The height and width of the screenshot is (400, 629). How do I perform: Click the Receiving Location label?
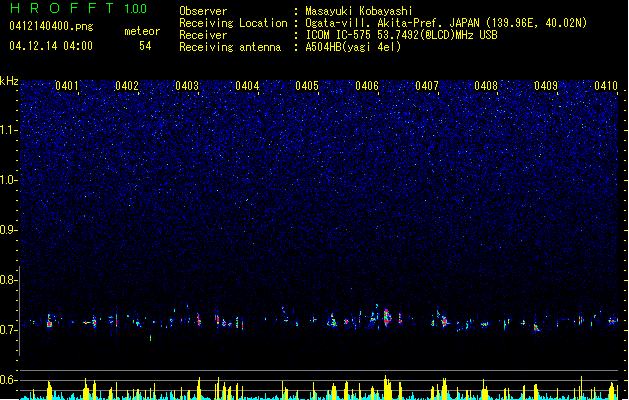(x=233, y=23)
